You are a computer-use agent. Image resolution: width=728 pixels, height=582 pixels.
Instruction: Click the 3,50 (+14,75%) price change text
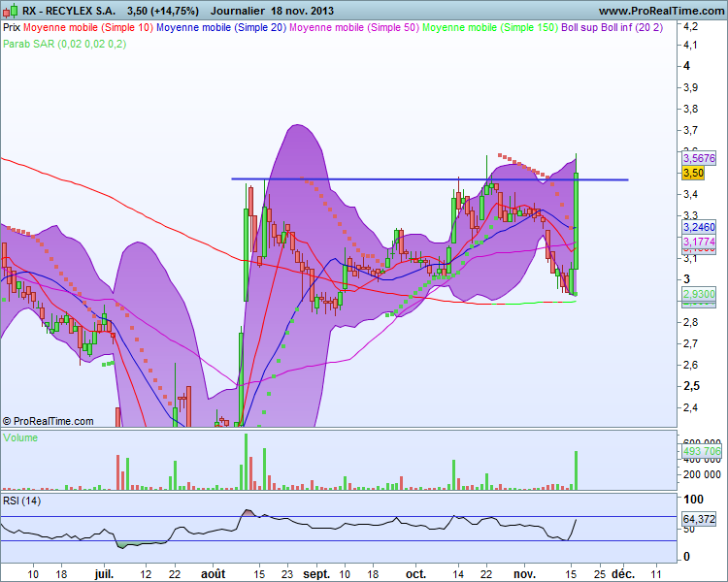point(163,11)
